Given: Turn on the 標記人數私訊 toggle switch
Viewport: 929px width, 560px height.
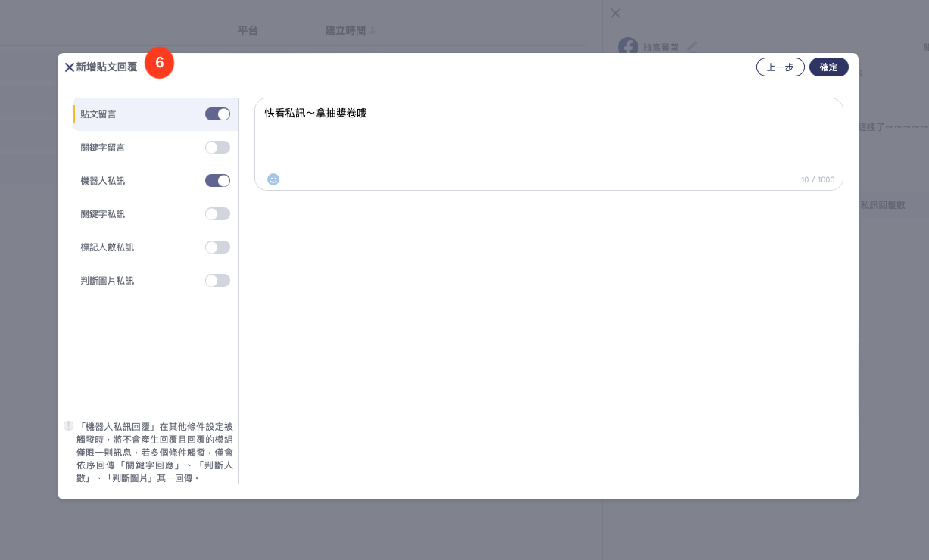Looking at the screenshot, I should (217, 247).
